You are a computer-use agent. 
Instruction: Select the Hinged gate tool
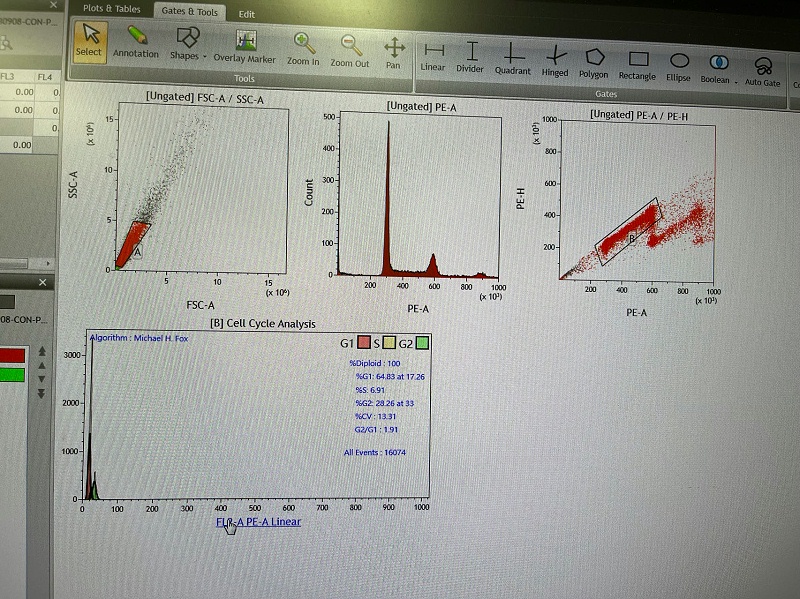point(555,59)
